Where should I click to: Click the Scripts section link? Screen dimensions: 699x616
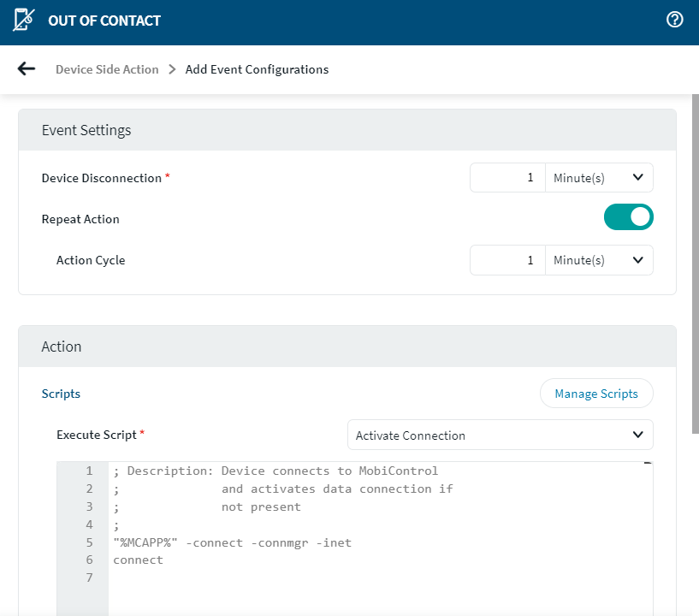coord(61,394)
